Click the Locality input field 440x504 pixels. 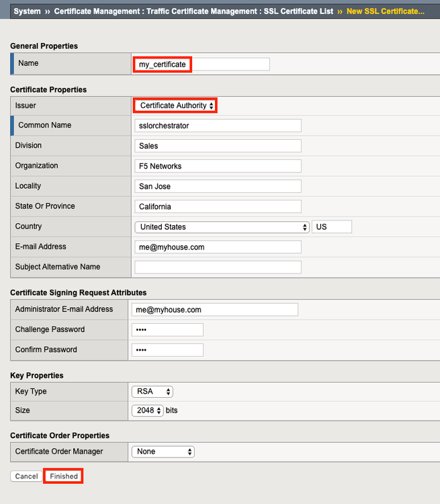(x=218, y=186)
